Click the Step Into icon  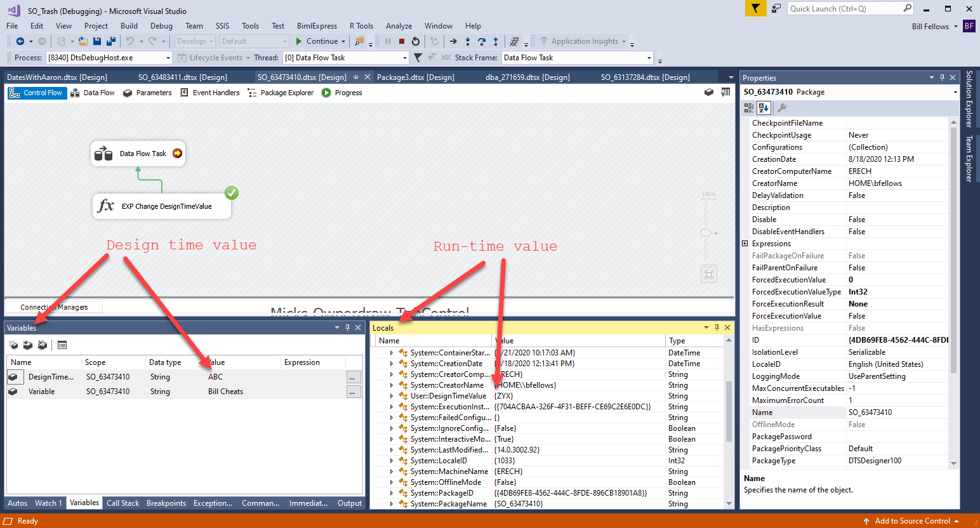tap(468, 41)
